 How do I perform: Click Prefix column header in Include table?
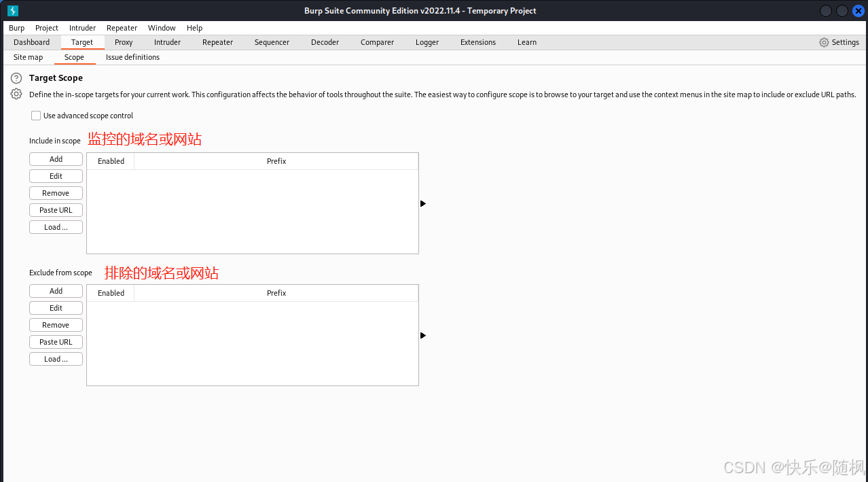click(x=276, y=161)
